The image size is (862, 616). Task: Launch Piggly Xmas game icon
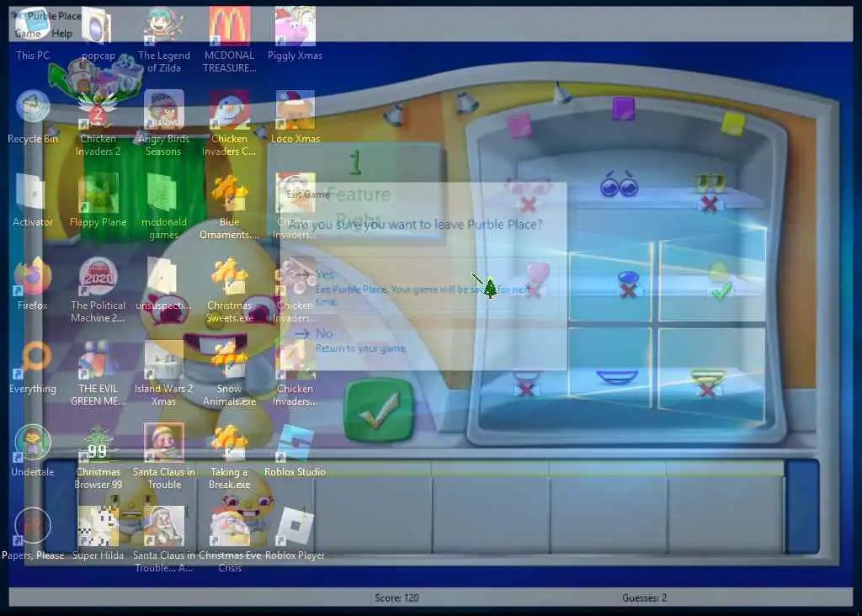pos(295,33)
